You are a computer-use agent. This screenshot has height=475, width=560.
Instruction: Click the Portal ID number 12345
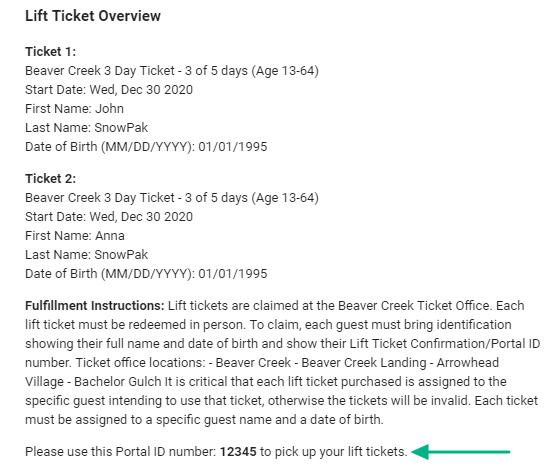click(238, 452)
